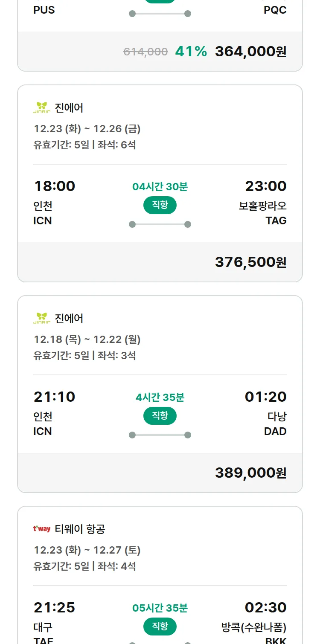Select the 376,500원 price
320x644 pixels.
click(250, 262)
